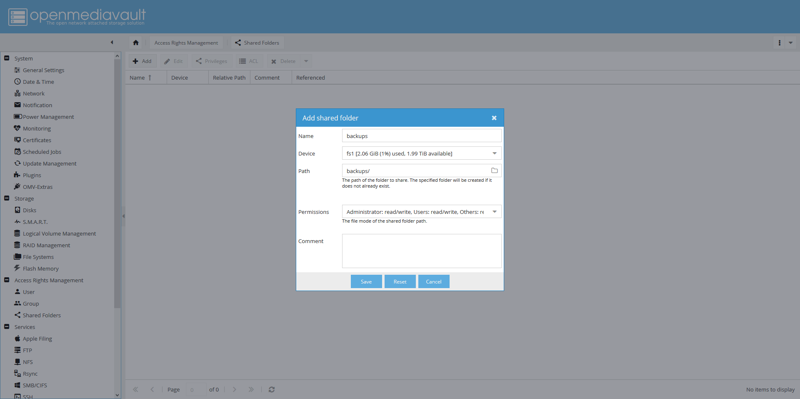Close the Add shared folder dialog

tap(494, 118)
